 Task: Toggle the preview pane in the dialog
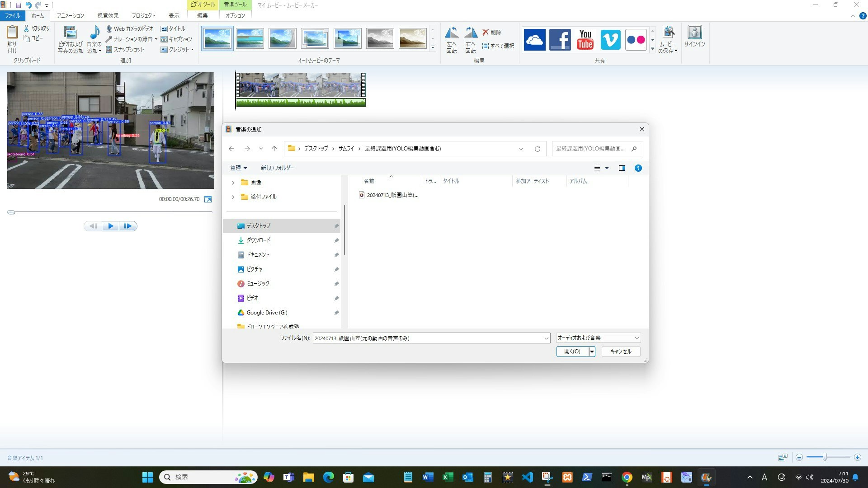tap(622, 168)
